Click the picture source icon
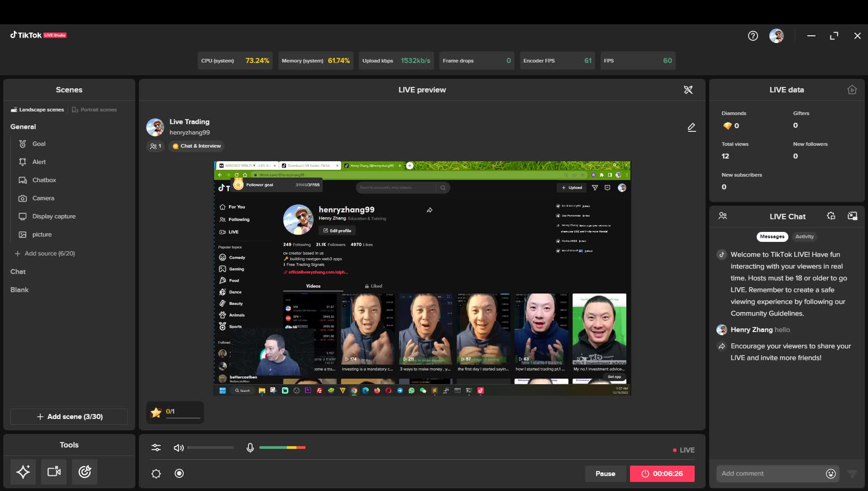The height and width of the screenshot is (491, 868). pos(23,235)
